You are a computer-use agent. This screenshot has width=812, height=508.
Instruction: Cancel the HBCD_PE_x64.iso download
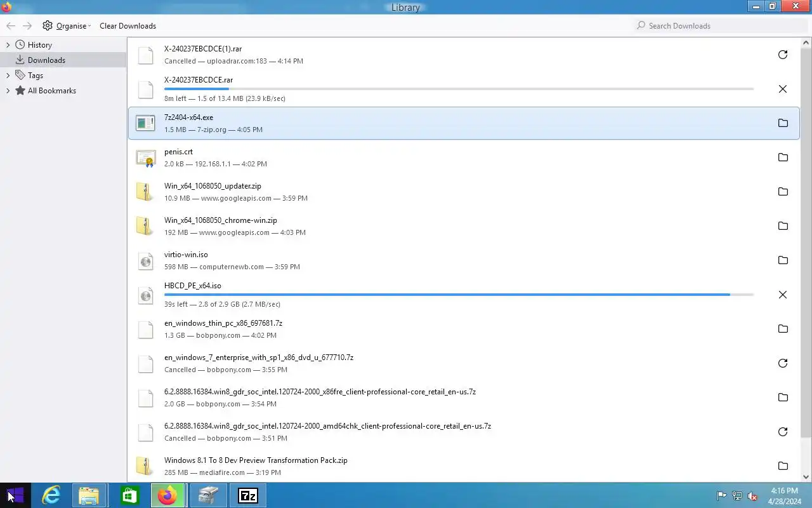pyautogui.click(x=783, y=295)
